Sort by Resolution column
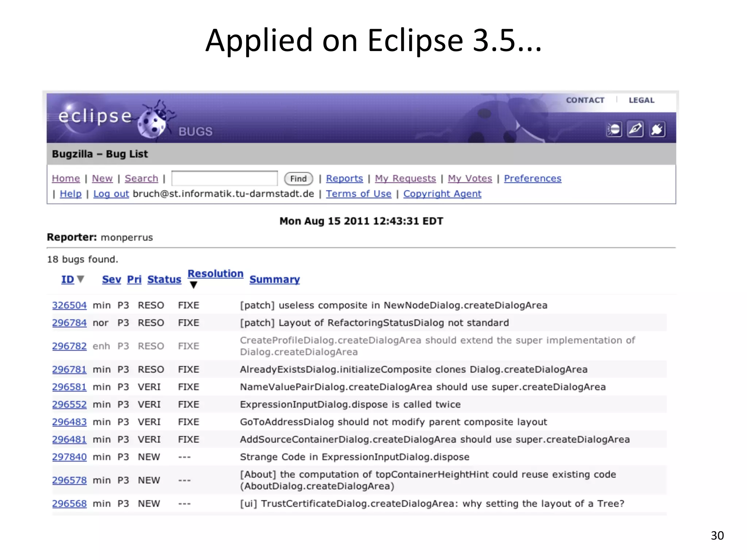The height and width of the screenshot is (560, 747). click(x=215, y=273)
